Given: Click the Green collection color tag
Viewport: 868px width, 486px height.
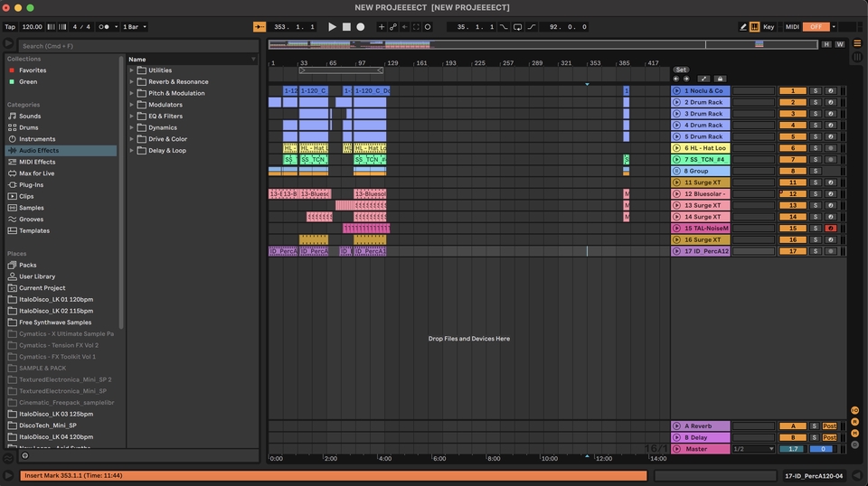Looking at the screenshot, I should (28, 81).
